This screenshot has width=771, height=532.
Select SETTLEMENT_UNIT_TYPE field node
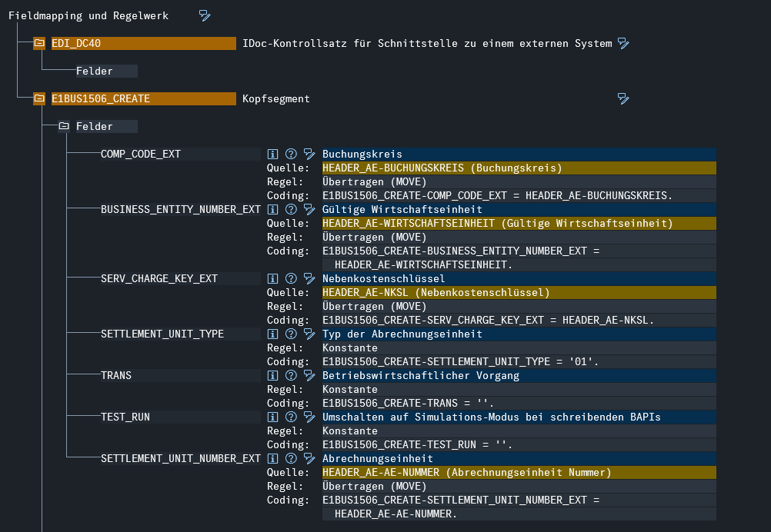click(181, 334)
